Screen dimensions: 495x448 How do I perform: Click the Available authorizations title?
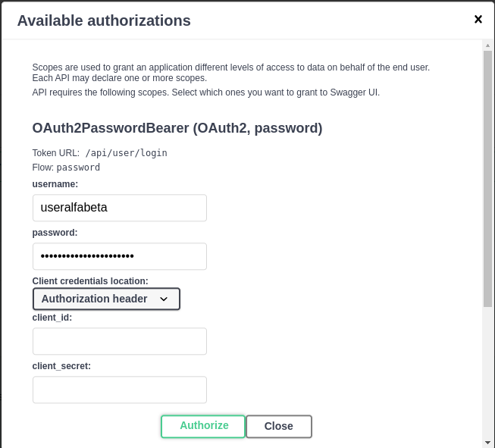coord(104,20)
